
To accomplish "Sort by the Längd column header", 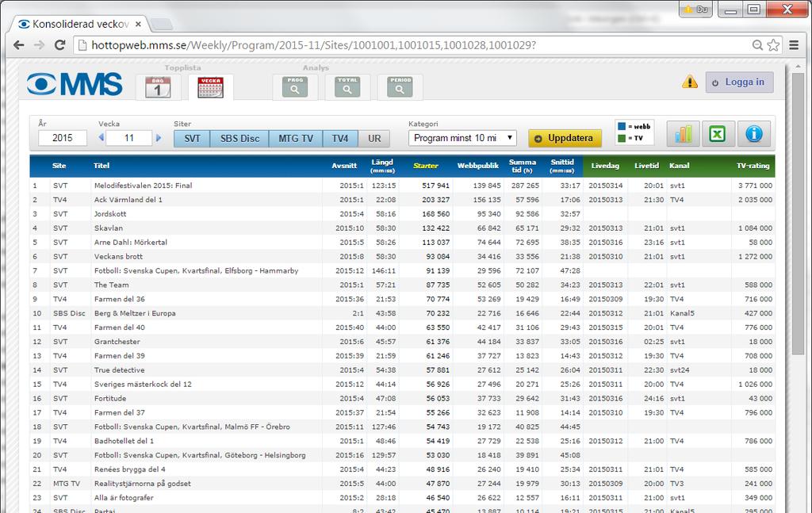I will coord(383,166).
